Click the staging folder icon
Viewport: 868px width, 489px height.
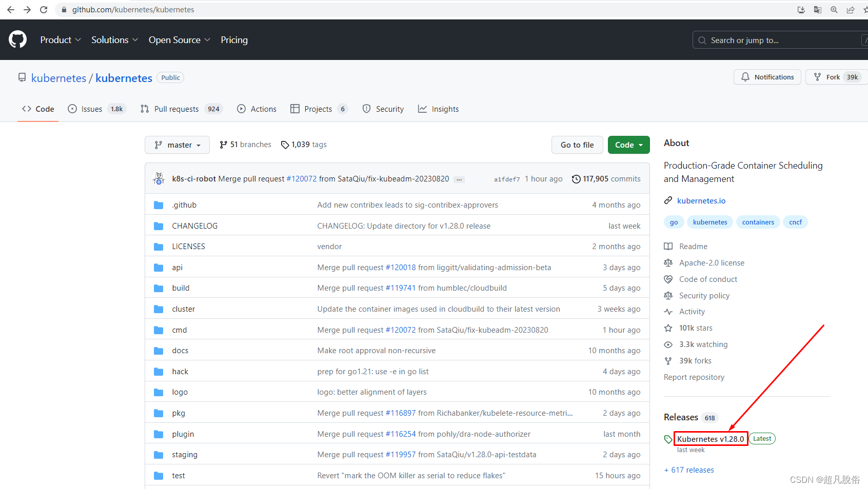point(159,455)
